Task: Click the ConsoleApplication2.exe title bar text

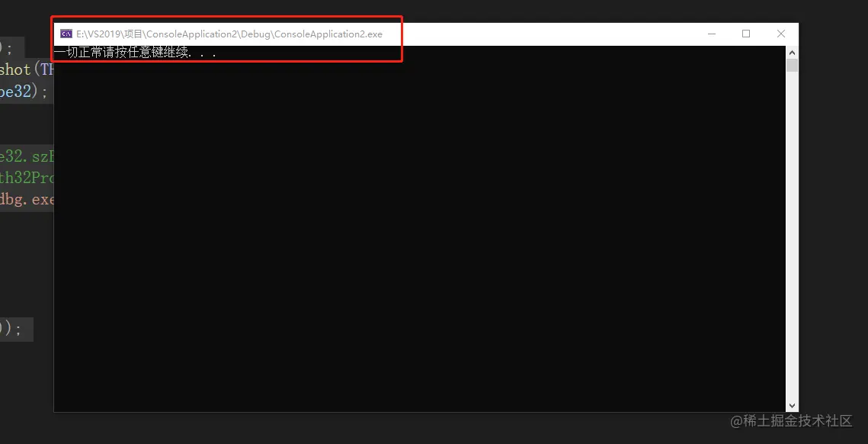Action: tap(229, 34)
